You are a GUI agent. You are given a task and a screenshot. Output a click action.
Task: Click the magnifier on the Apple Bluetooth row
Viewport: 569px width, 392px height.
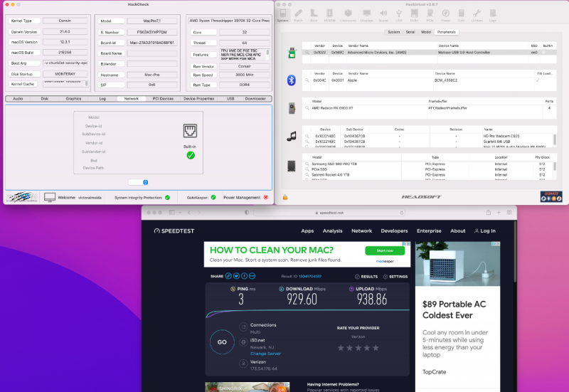(307, 80)
